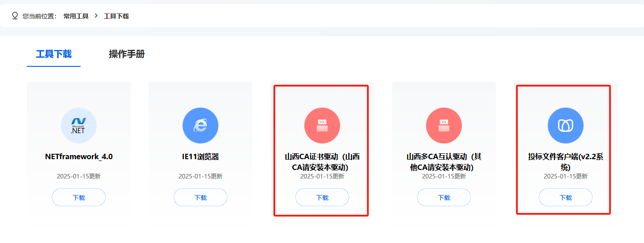644x243 pixels.
Task: Click the 山西CA证书驱动 USB key icon
Action: 322,126
